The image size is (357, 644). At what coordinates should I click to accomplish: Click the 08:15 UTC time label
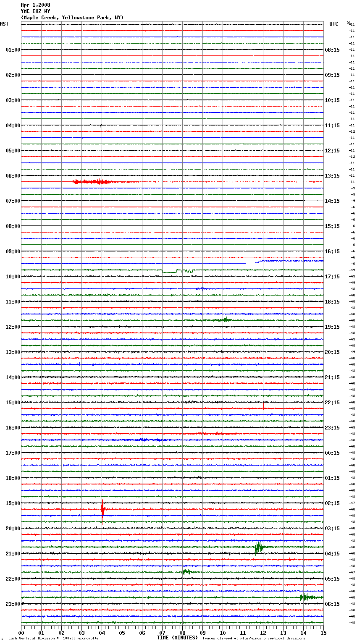click(332, 50)
